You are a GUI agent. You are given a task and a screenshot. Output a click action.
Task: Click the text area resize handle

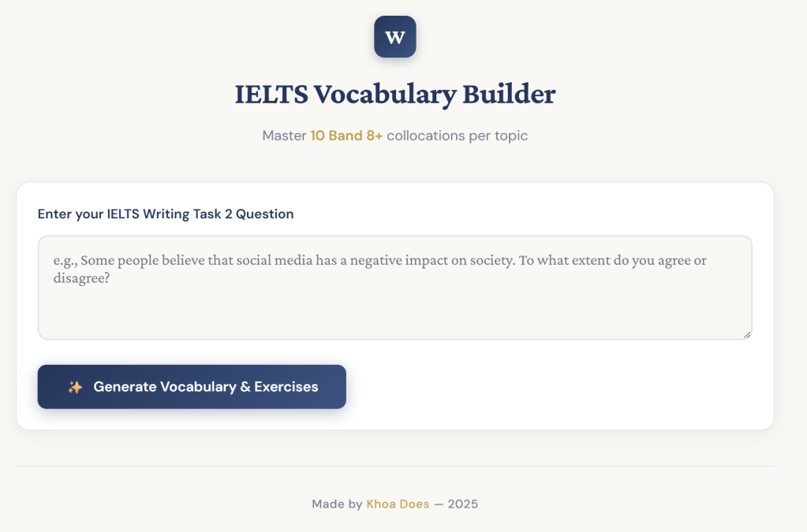746,334
